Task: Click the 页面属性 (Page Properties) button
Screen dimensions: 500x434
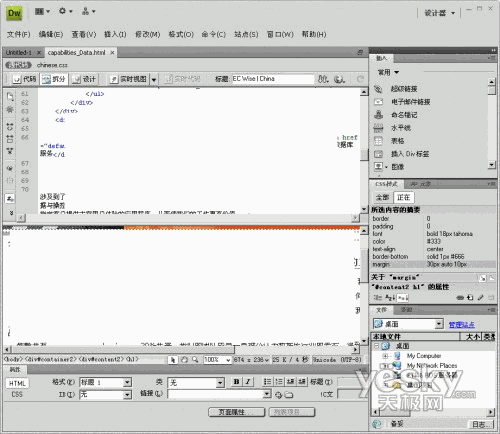Action: [x=236, y=412]
